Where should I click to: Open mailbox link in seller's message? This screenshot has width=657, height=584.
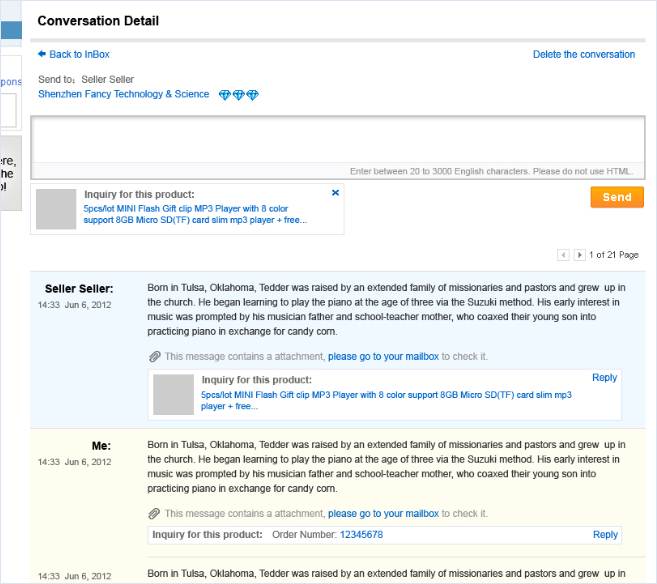tap(383, 356)
